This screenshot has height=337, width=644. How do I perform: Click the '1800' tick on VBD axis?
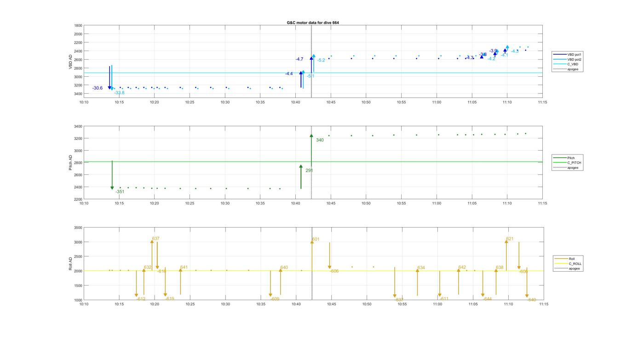(x=78, y=25)
